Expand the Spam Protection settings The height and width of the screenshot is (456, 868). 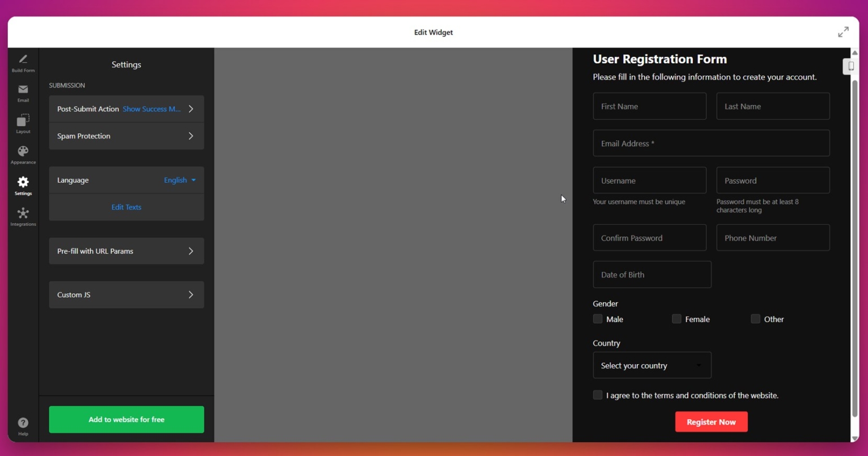[126, 136]
